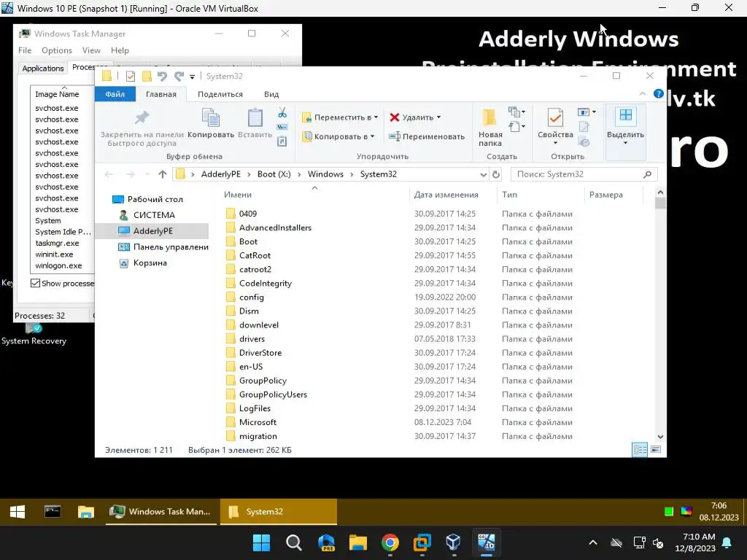Click properties checkmark icon in title bar

tap(131, 76)
